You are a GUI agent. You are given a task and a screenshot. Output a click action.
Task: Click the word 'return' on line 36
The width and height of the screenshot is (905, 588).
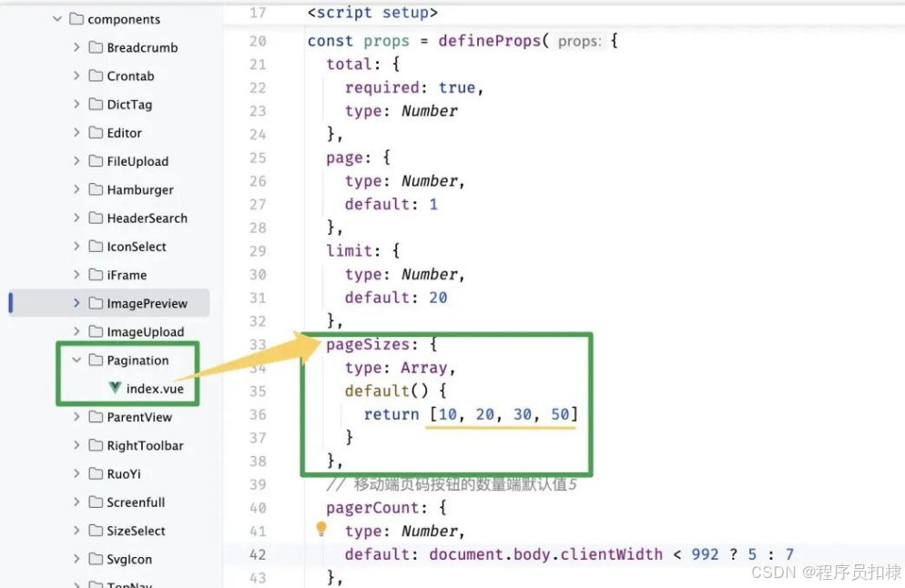[x=391, y=414]
